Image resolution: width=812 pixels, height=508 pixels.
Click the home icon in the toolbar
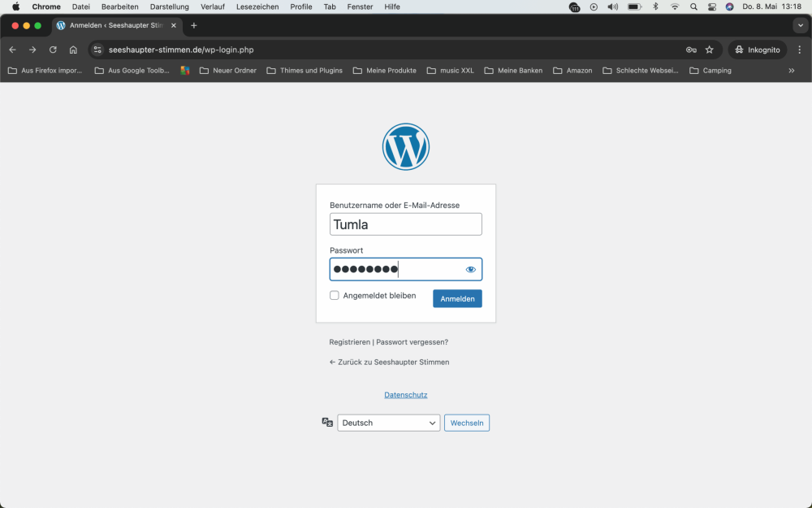coord(73,50)
